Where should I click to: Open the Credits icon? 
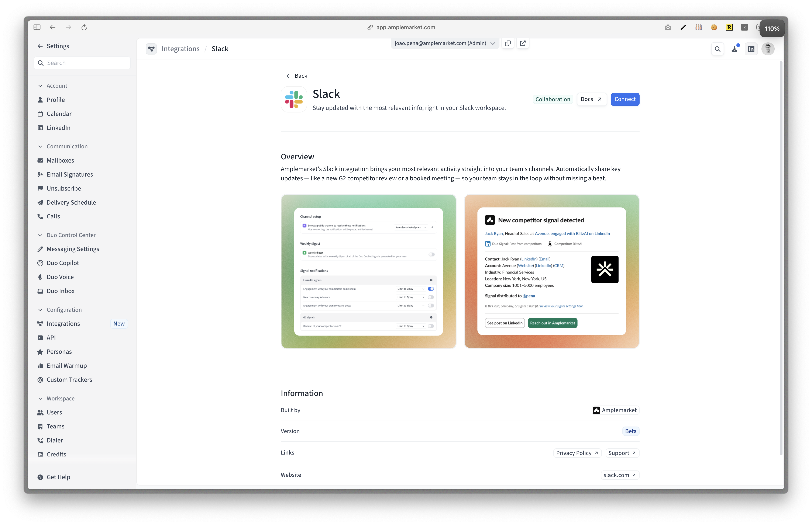[x=40, y=454]
